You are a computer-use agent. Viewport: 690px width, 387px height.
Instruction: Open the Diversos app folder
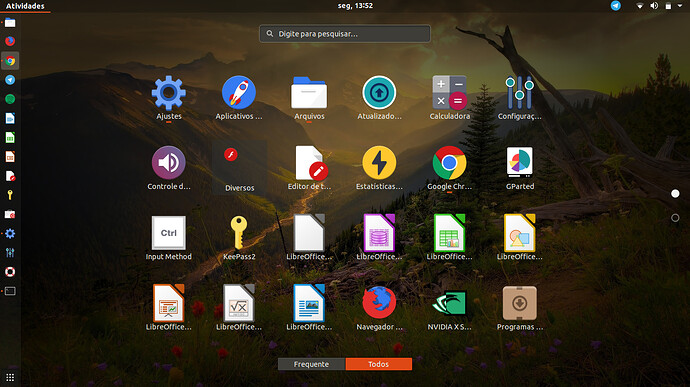[239, 168]
